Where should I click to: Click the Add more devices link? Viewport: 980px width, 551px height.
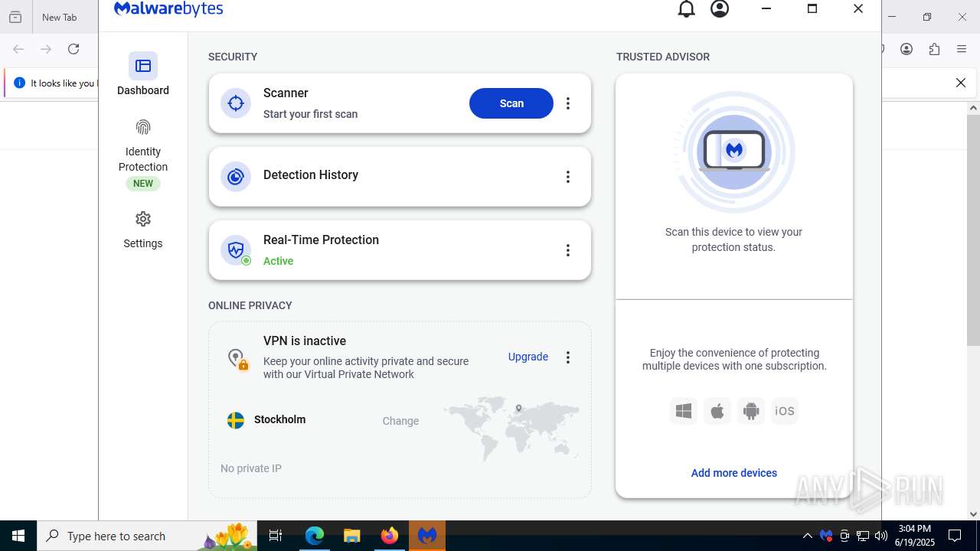pyautogui.click(x=734, y=473)
